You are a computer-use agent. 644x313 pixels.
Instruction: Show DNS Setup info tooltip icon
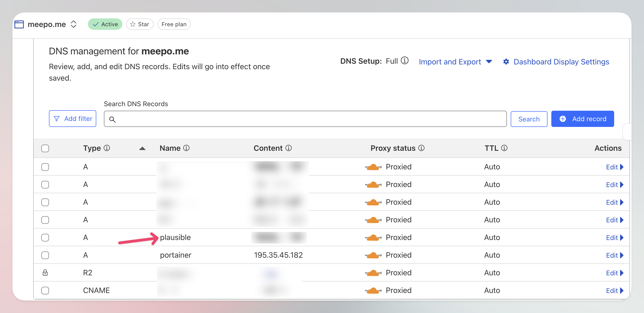click(404, 61)
